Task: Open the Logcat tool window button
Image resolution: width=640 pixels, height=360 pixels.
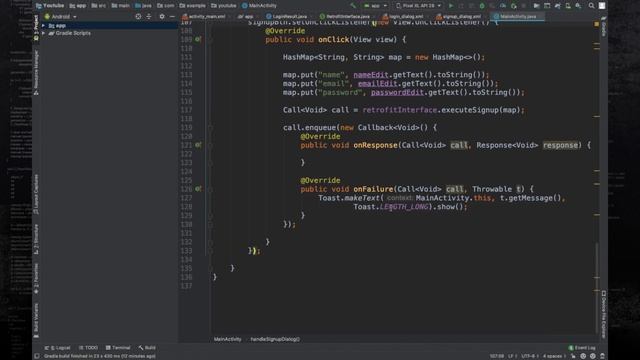Action: (x=58, y=348)
